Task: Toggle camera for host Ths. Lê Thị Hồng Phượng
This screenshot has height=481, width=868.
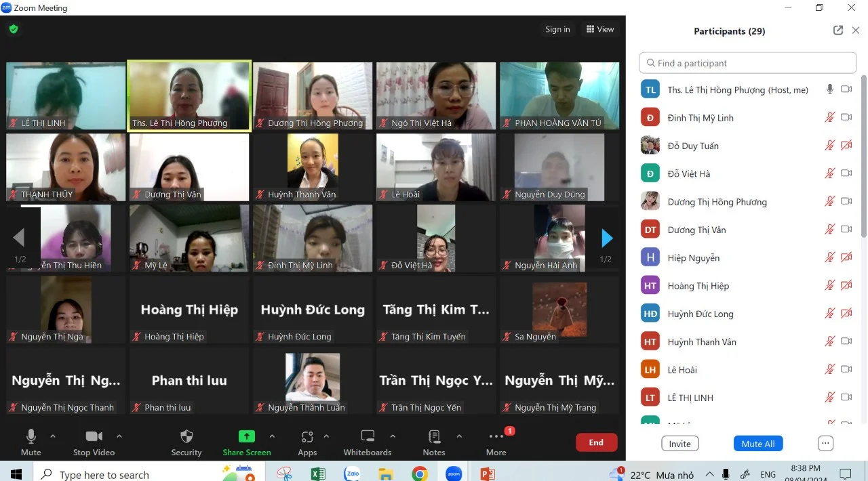Action: (846, 89)
